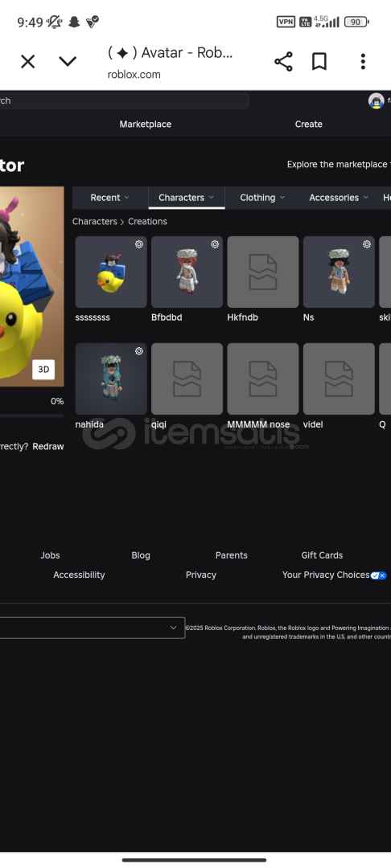This screenshot has width=391, height=868.
Task: Expand the Clothing dropdown tab
Action: point(262,198)
